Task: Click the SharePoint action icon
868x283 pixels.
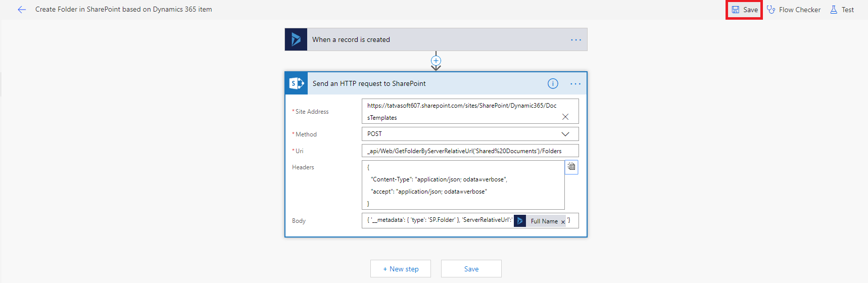Action: pyautogui.click(x=297, y=83)
